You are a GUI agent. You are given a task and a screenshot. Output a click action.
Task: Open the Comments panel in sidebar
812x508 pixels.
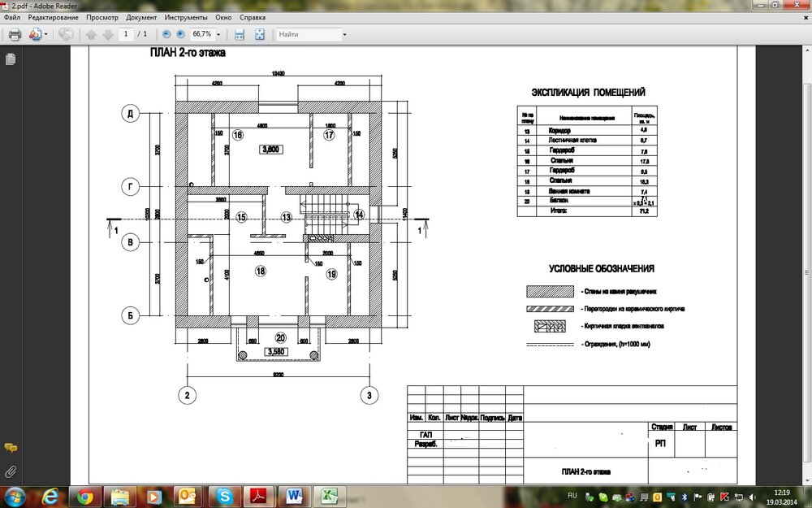coord(11,447)
